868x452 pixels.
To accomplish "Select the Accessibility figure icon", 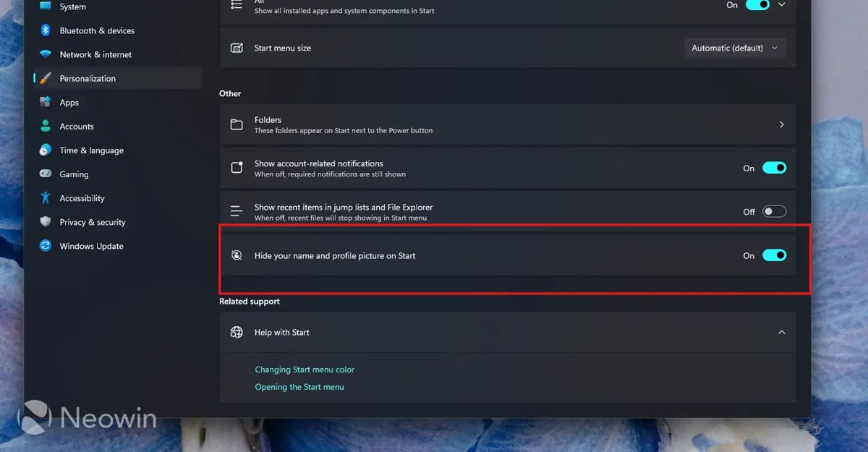I will click(46, 197).
